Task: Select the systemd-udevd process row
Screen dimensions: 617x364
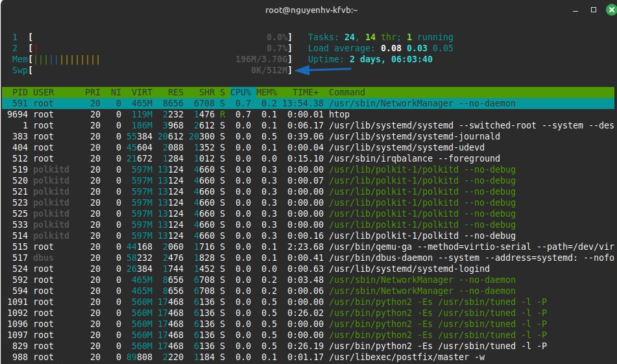Action: coord(308,147)
